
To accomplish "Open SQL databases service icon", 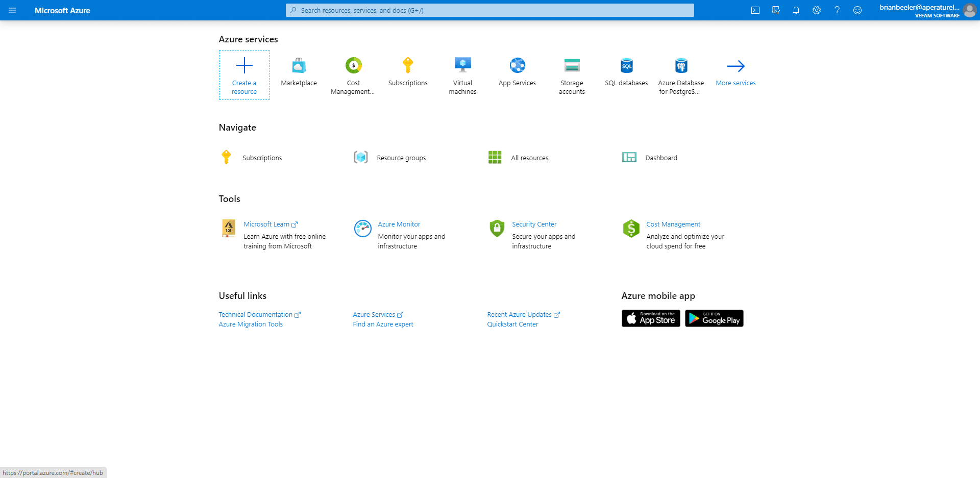I will pos(627,65).
